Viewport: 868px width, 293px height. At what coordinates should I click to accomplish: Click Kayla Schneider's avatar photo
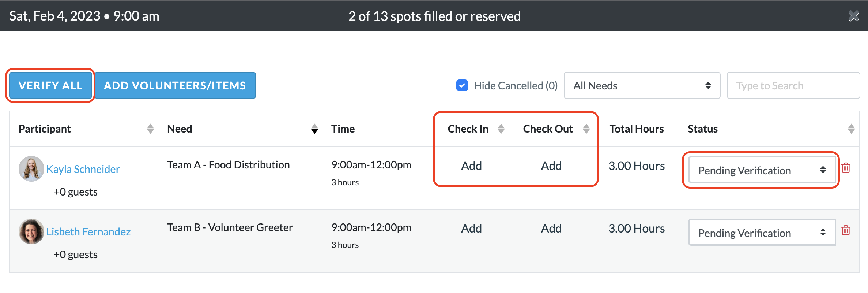[x=31, y=169]
